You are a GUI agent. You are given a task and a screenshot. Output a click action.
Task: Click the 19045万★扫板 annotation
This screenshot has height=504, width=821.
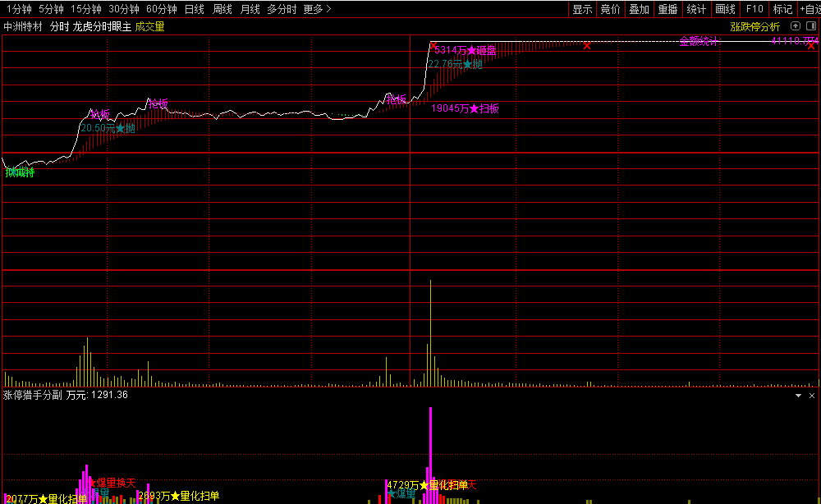[465, 109]
